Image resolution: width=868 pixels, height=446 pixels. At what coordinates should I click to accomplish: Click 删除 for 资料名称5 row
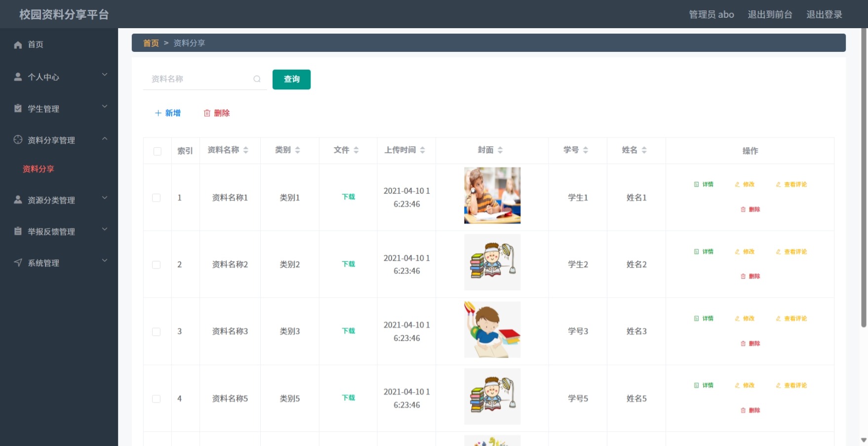pos(750,410)
